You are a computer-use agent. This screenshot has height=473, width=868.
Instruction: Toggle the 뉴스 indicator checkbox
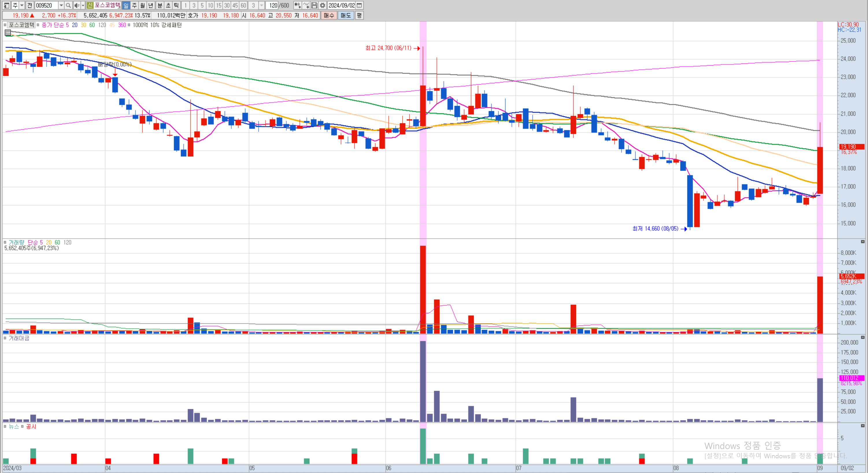coord(5,427)
